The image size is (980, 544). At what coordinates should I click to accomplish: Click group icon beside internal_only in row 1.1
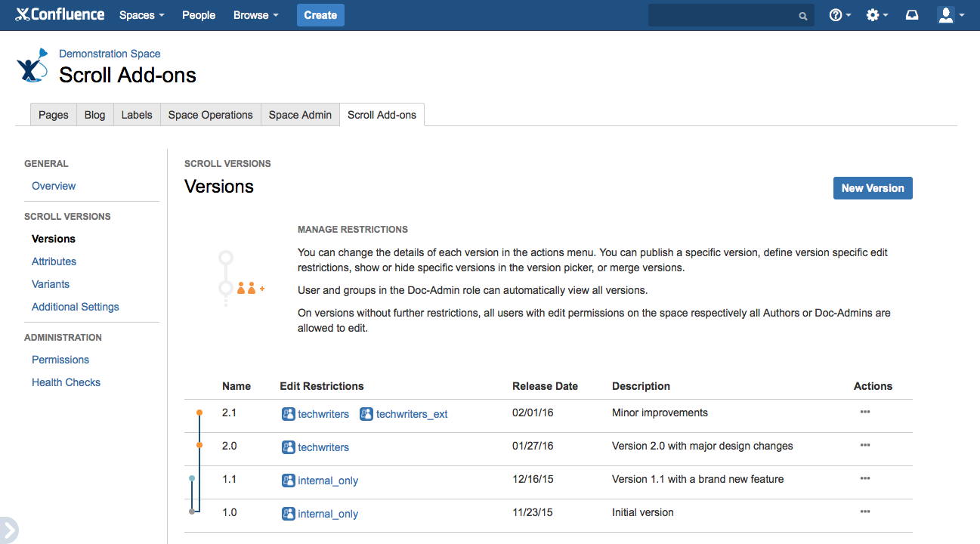288,480
